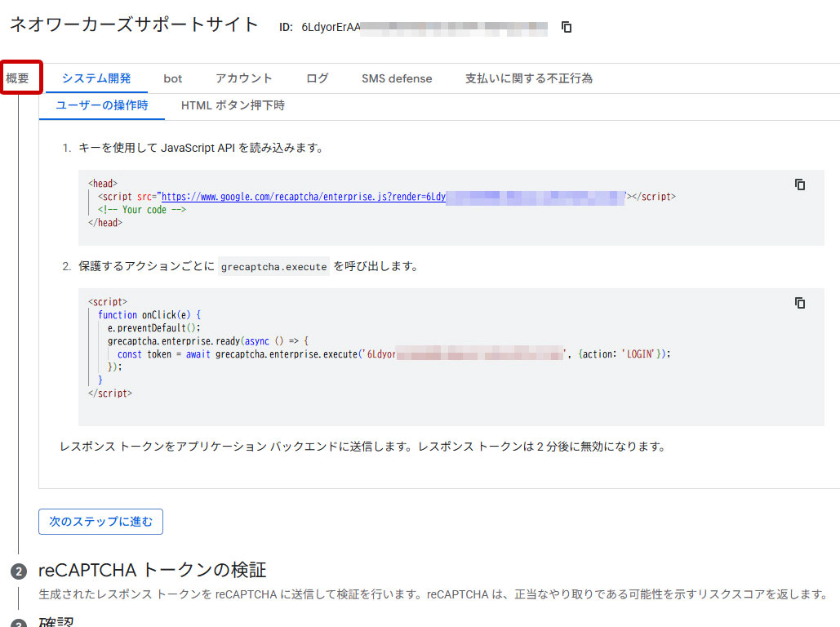Expand step 2 reCAPTCHA トークンの検証
Screen dimensions: 840x627
[x=152, y=570]
